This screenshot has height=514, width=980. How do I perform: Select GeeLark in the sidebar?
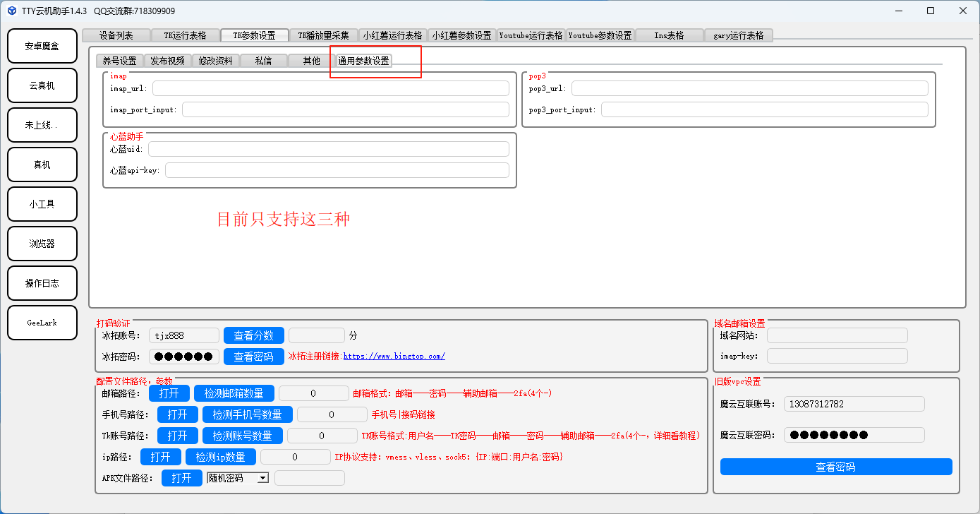click(x=42, y=323)
